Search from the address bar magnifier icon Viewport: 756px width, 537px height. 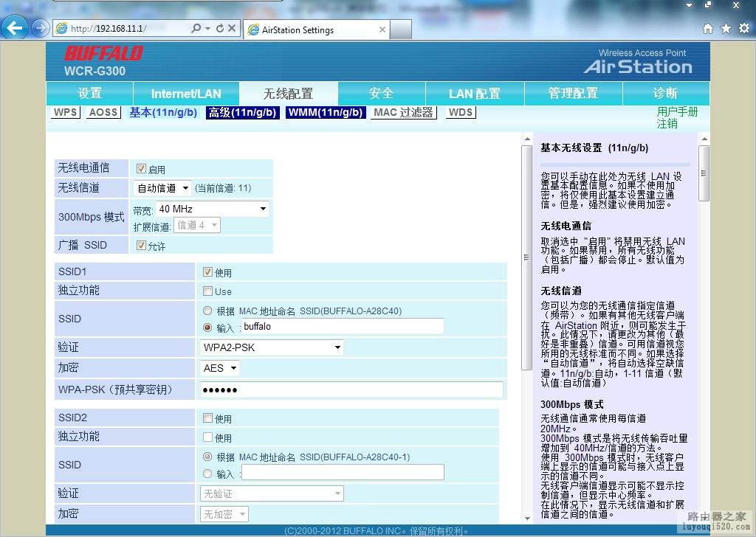(196, 29)
